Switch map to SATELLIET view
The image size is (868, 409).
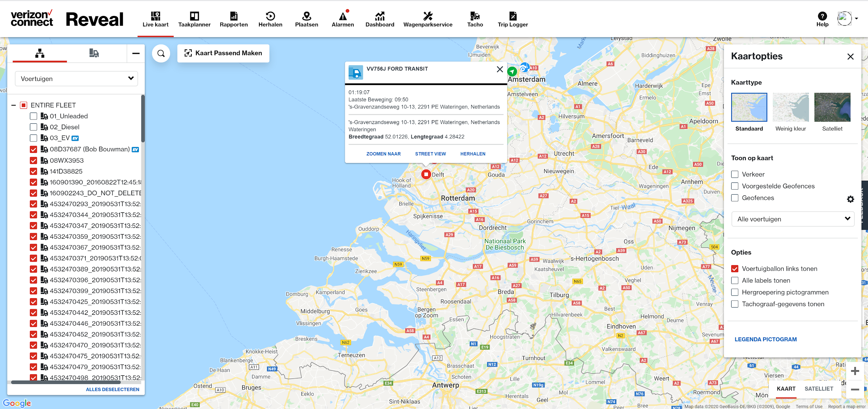[x=819, y=389]
